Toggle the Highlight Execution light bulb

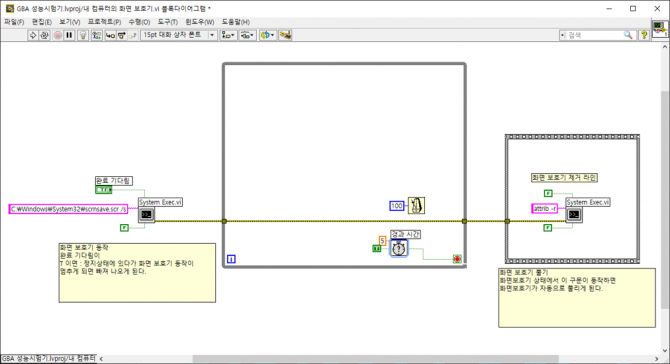pyautogui.click(x=83, y=35)
